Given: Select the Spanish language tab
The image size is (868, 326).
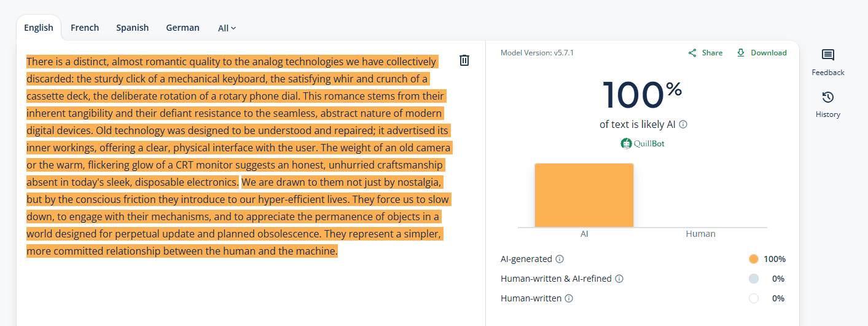Looking at the screenshot, I should click(x=133, y=28).
